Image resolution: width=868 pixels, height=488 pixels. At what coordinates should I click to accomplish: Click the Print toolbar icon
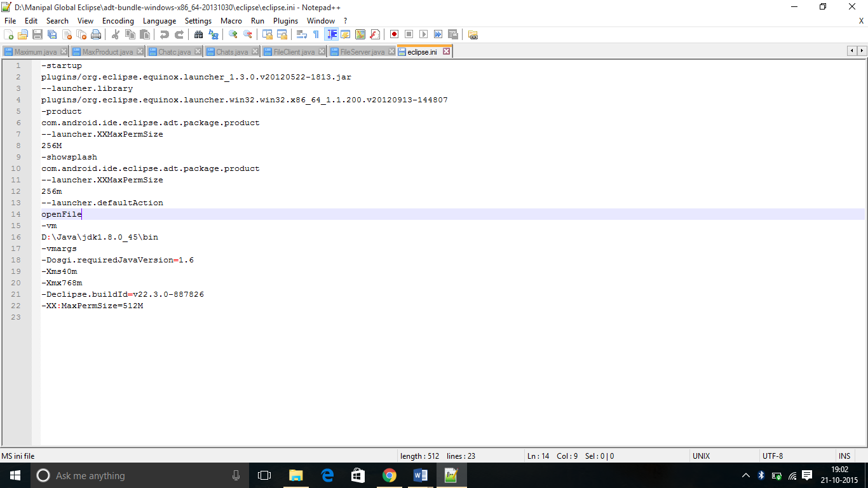coord(96,34)
